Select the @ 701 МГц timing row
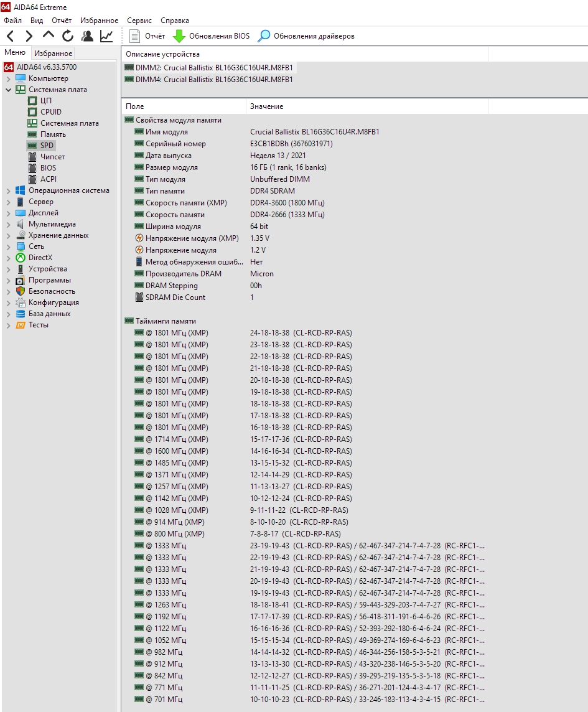This screenshot has height=712, width=588. [304, 700]
